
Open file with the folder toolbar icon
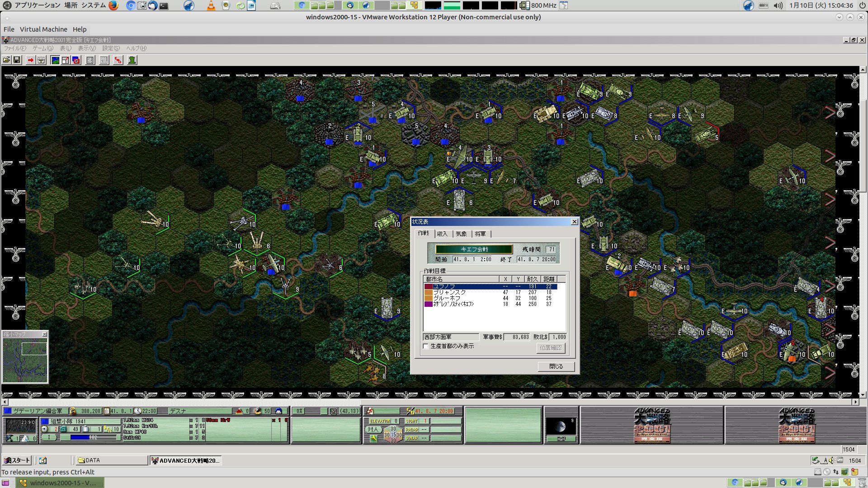click(x=6, y=60)
